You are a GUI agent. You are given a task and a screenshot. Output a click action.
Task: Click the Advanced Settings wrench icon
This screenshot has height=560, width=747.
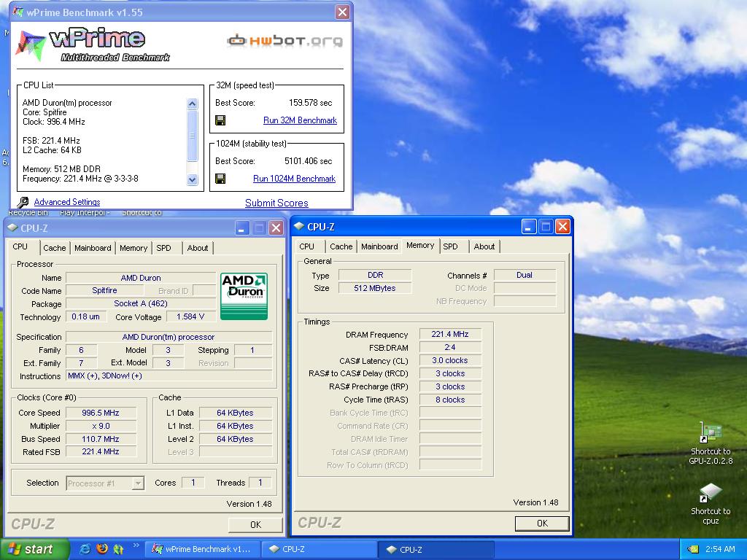pos(23,202)
